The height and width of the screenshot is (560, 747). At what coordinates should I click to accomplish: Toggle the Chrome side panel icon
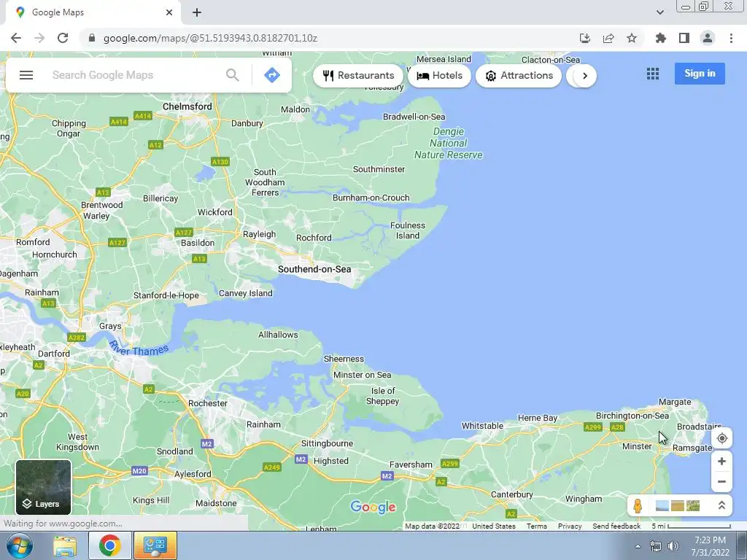pyautogui.click(x=684, y=38)
